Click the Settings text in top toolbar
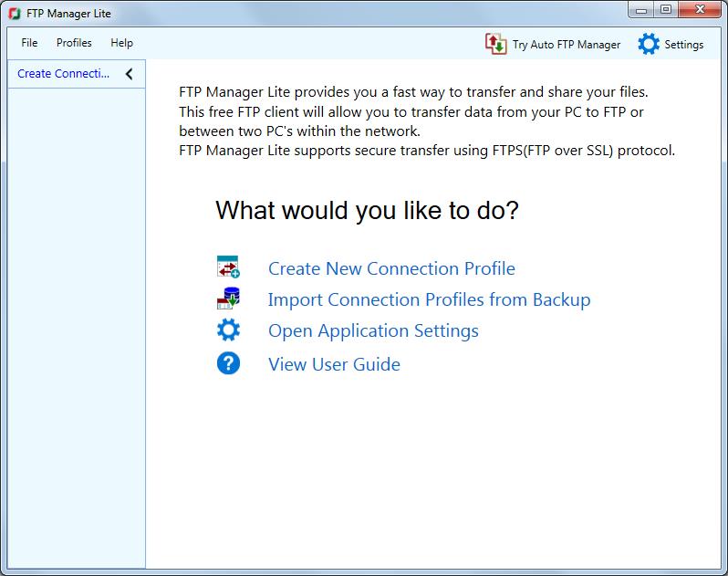 click(684, 45)
